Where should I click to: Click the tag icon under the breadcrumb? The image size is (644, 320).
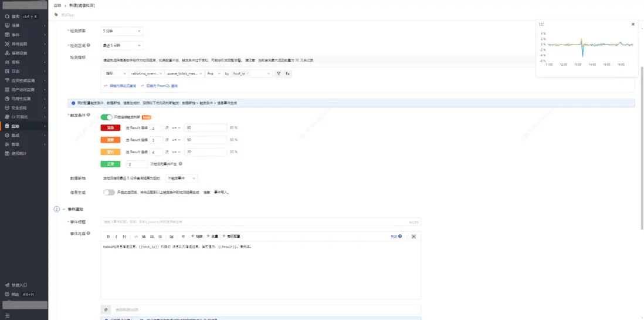pos(56,15)
